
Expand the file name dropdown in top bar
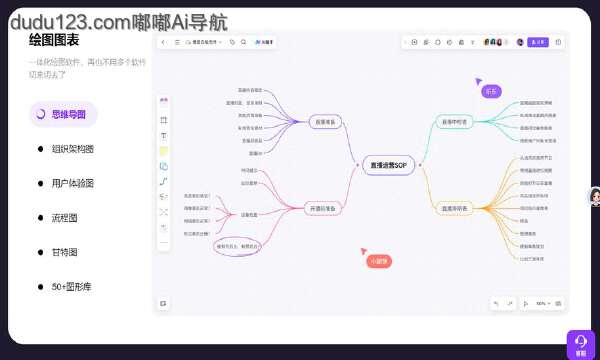pyautogui.click(x=204, y=42)
